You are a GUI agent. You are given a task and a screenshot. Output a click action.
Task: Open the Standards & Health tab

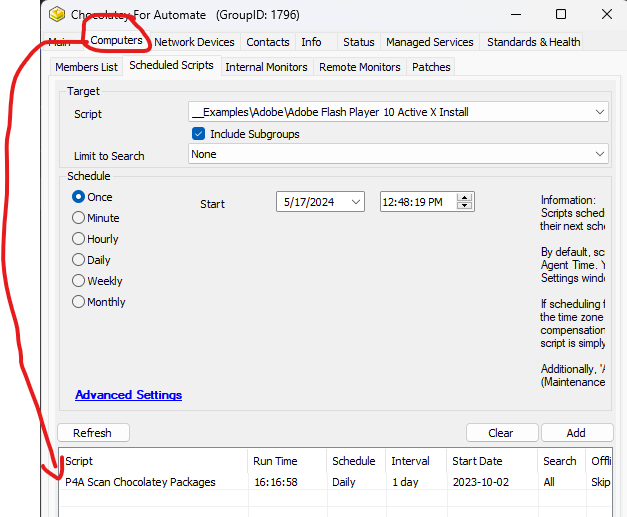pos(533,42)
